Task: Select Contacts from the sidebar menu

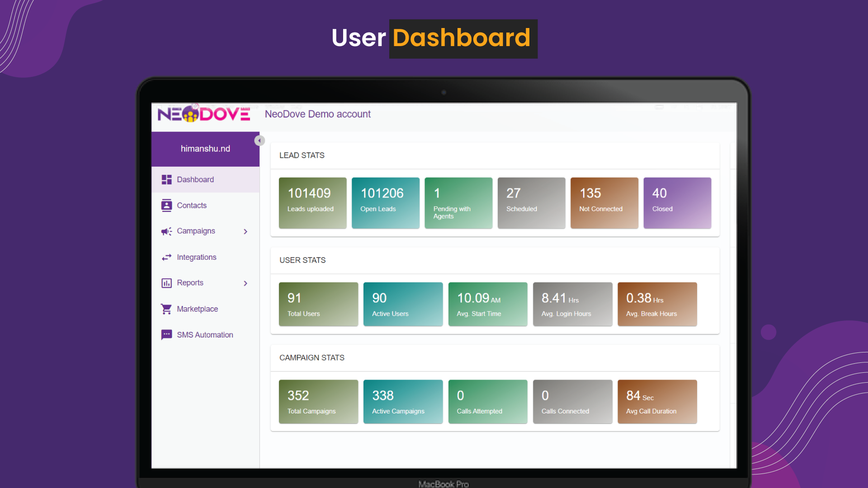Action: (192, 205)
